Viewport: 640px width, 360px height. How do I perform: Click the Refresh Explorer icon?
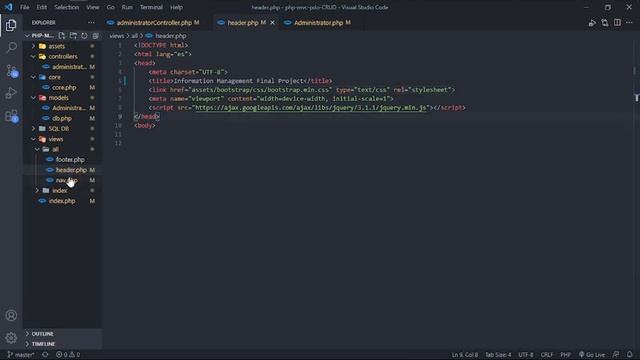pyautogui.click(x=84, y=36)
